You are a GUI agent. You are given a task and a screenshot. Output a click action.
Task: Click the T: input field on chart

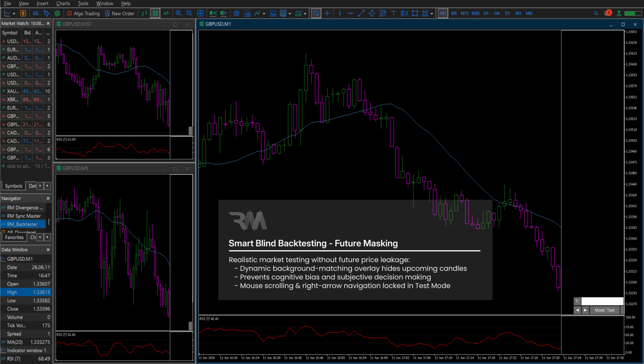pyautogui.click(x=602, y=301)
